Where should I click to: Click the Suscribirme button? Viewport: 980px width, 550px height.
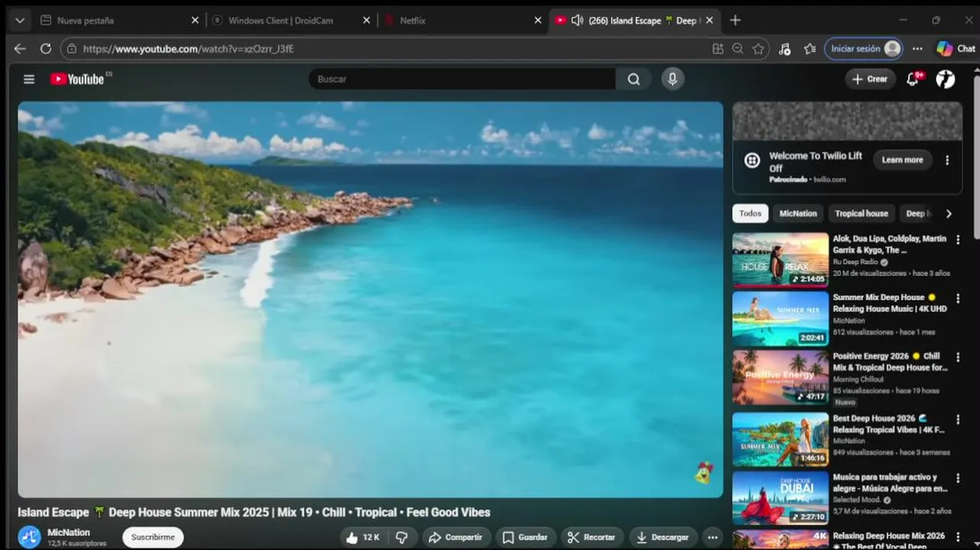click(x=153, y=537)
